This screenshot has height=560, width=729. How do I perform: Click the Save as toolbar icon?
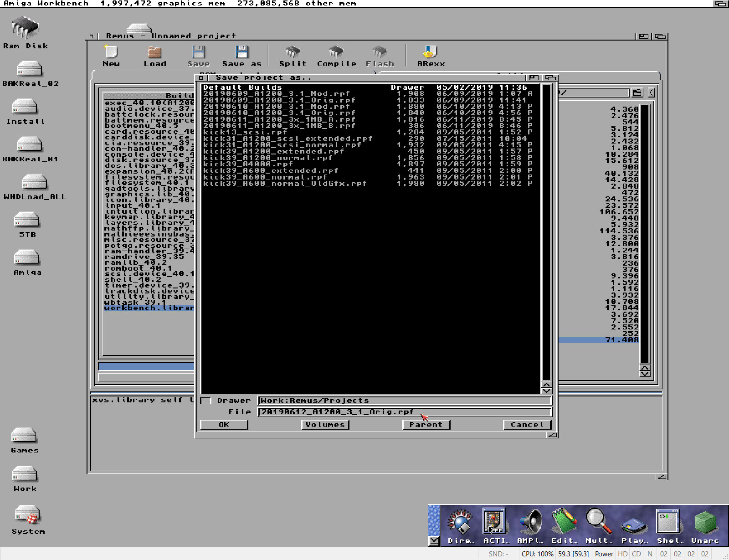(x=242, y=56)
